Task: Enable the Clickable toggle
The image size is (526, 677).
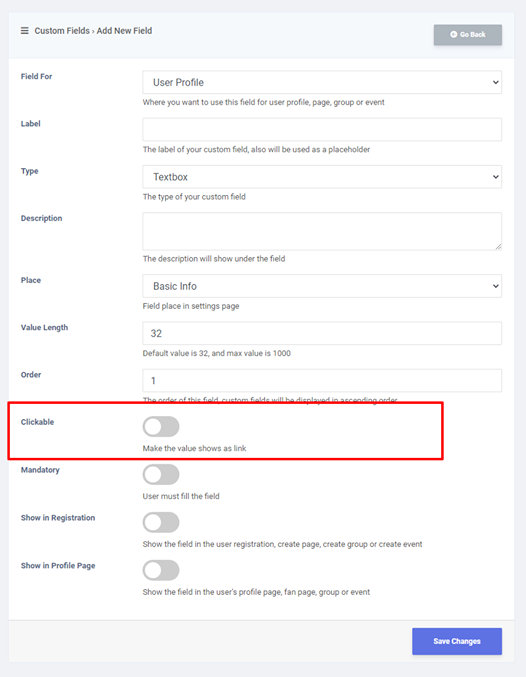Action: click(x=161, y=427)
